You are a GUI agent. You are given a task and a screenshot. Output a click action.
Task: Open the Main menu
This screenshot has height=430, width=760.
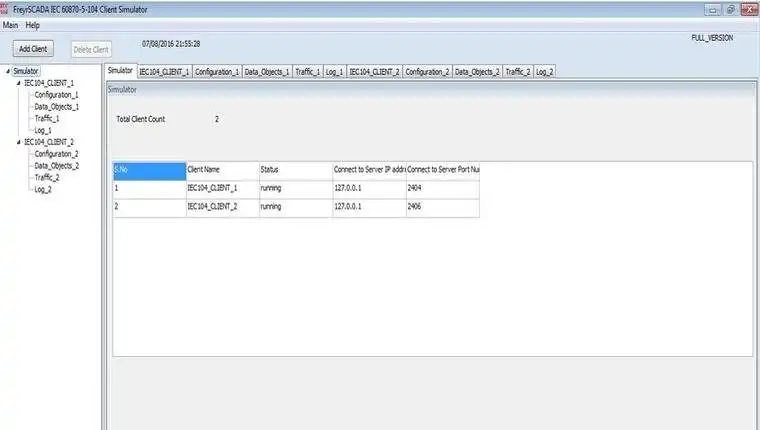(x=10, y=25)
